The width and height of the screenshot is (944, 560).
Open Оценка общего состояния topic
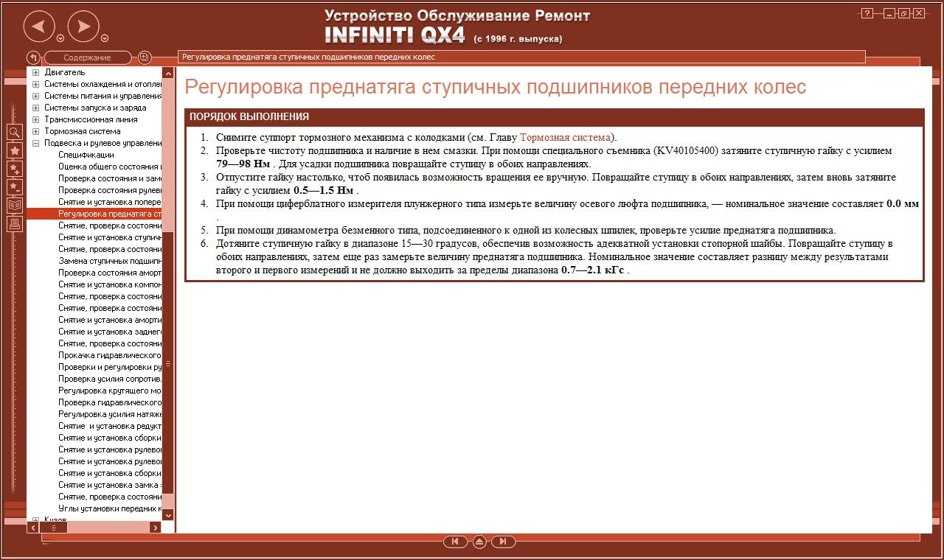click(x=110, y=167)
